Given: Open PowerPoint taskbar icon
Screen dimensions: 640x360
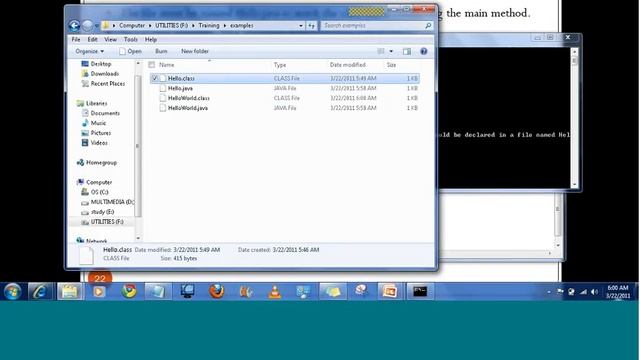Looking at the screenshot, I should tap(389, 291).
